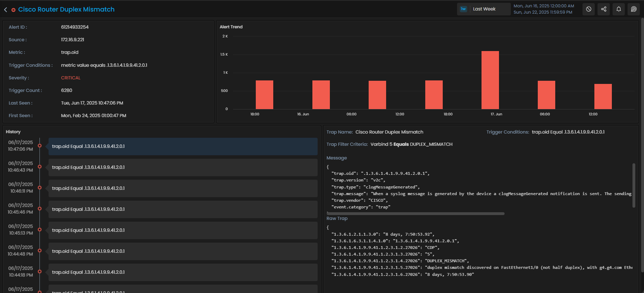The width and height of the screenshot is (644, 293).
Task: Open the notification bell icon
Action: (619, 9)
